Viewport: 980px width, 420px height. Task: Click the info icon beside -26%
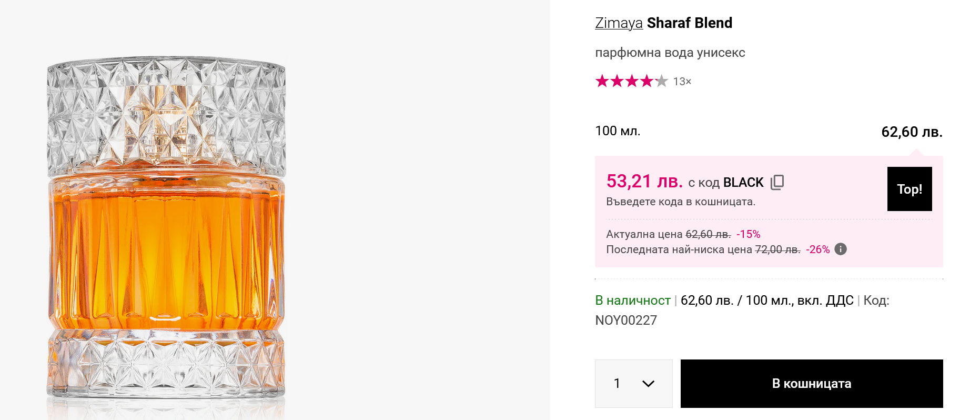point(841,249)
